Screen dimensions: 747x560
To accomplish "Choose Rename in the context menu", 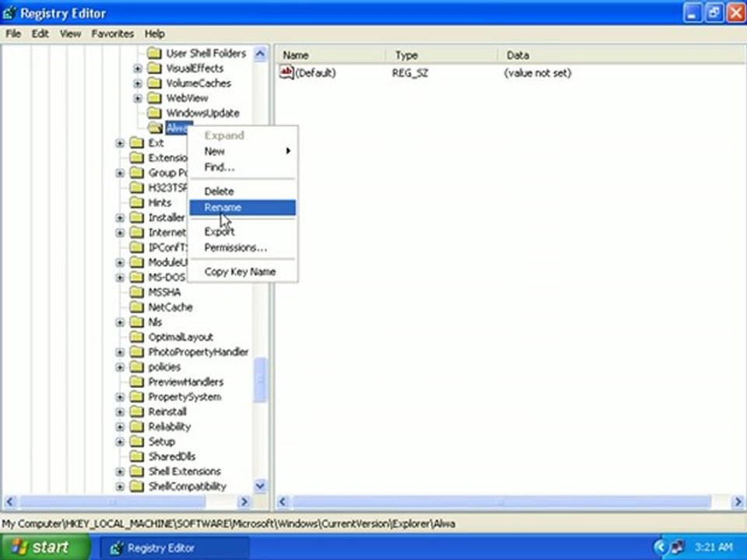I will (x=243, y=208).
